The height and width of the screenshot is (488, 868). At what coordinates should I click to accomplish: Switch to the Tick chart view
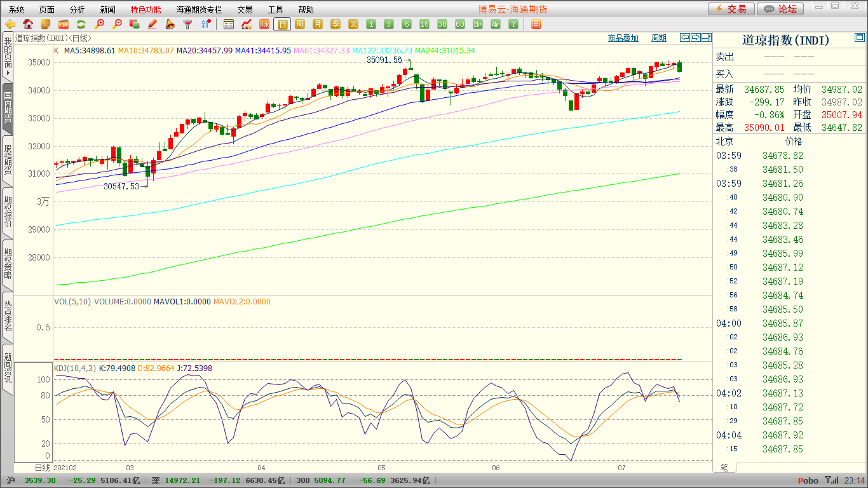click(264, 24)
